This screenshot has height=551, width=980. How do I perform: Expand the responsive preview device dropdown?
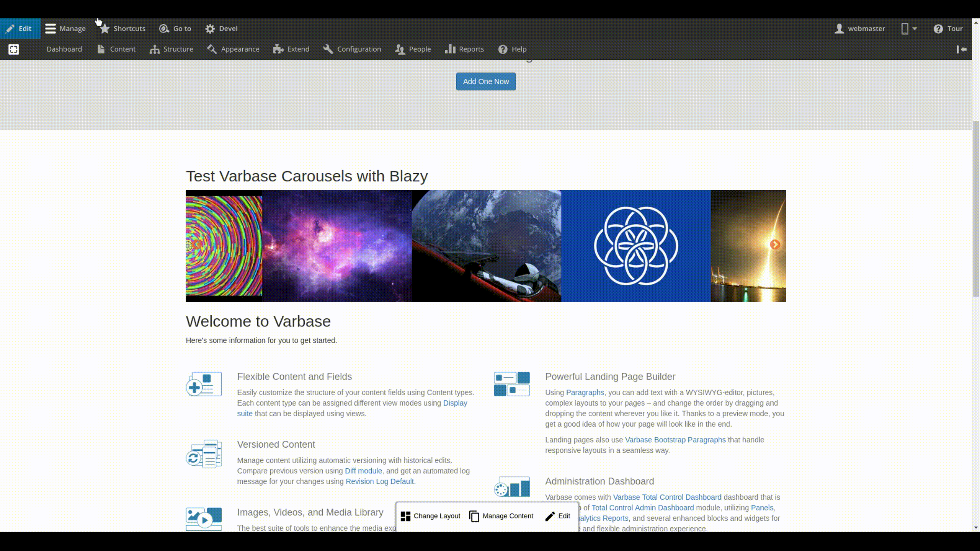(x=909, y=29)
